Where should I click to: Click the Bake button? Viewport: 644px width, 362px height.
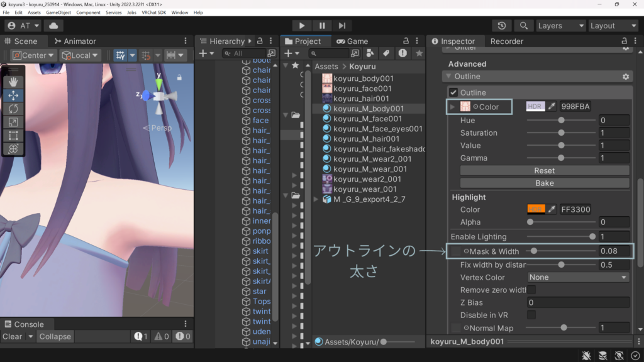point(544,183)
